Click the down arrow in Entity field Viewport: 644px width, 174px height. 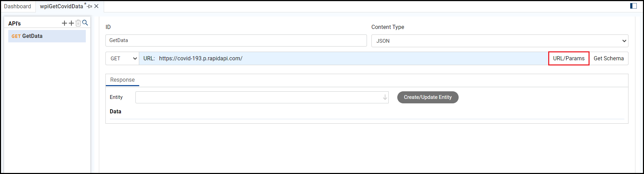click(385, 98)
